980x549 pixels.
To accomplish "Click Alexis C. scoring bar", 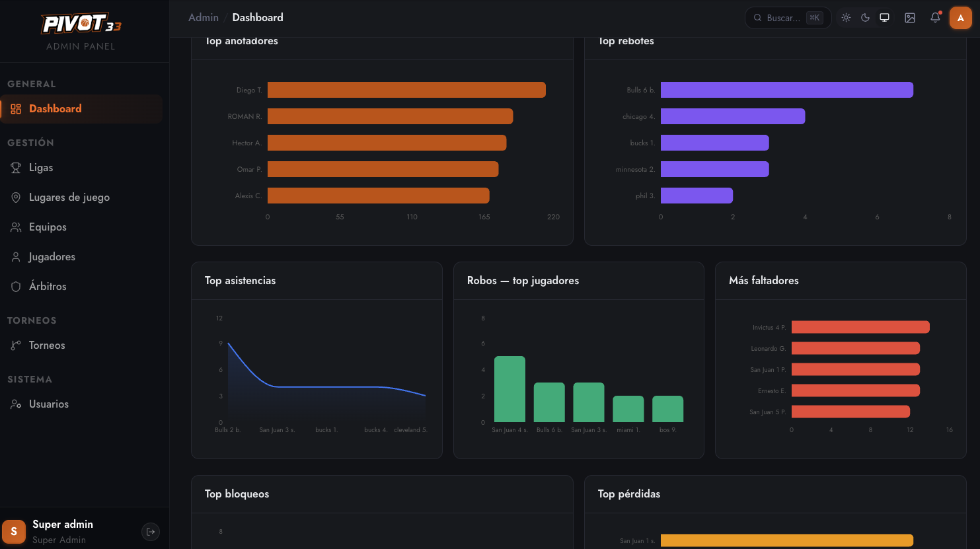I will [x=379, y=196].
